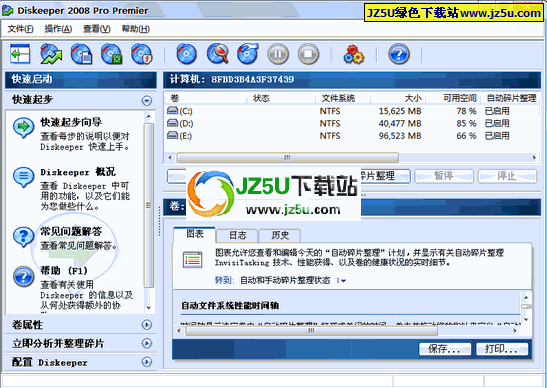This screenshot has width=547, height=388.
Task: Click the 自动文件系统性能时间轴 heading
Action: 230,306
